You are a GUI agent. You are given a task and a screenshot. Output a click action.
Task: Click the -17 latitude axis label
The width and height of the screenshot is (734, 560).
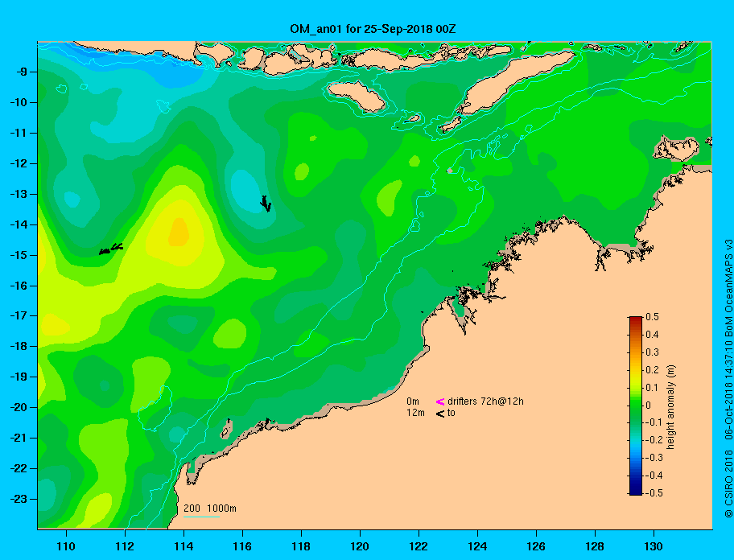point(19,315)
